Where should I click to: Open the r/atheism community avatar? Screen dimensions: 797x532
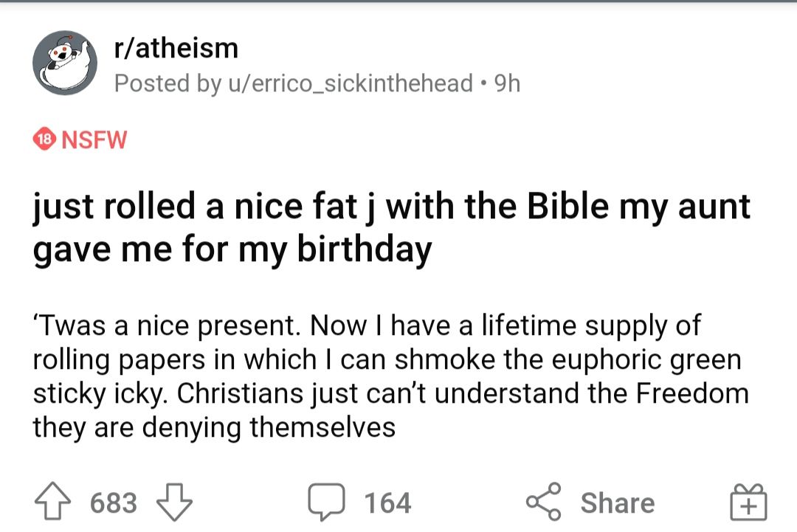click(65, 63)
